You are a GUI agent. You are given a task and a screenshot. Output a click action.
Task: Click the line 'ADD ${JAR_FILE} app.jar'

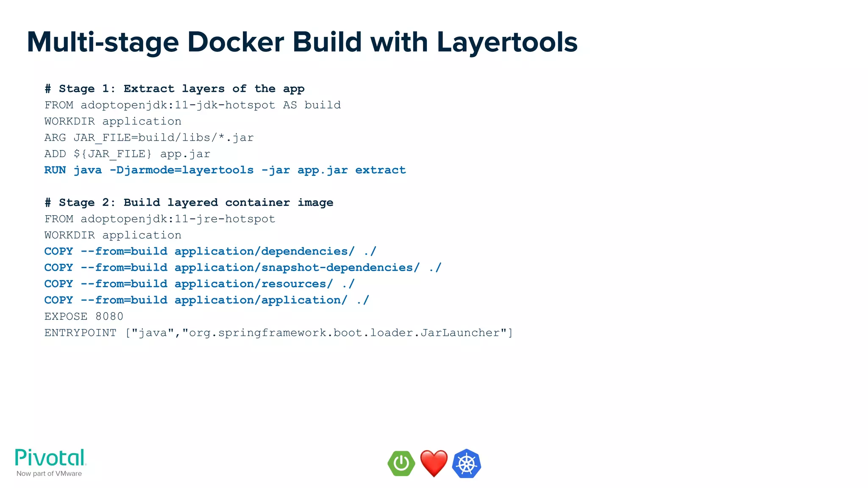127,154
